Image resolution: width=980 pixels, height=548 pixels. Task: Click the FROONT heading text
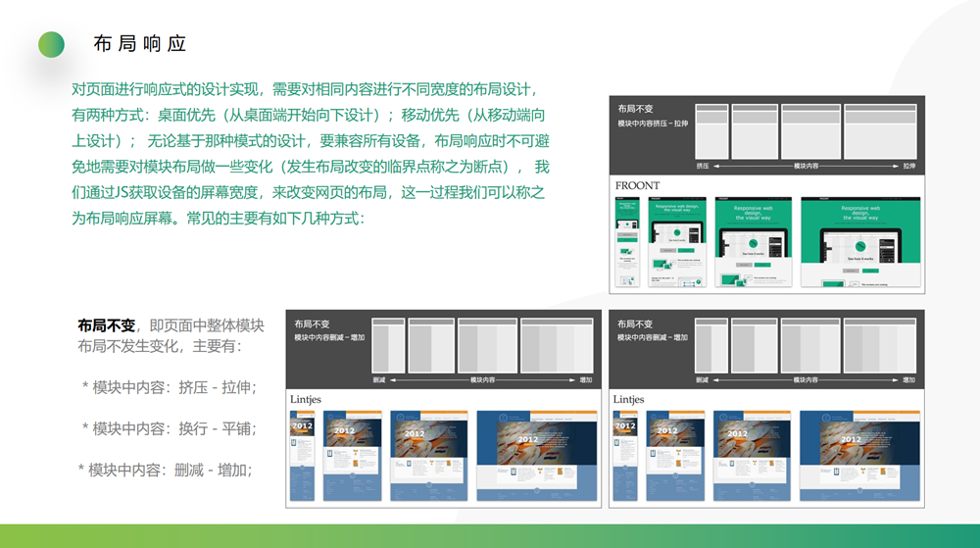pos(637,185)
